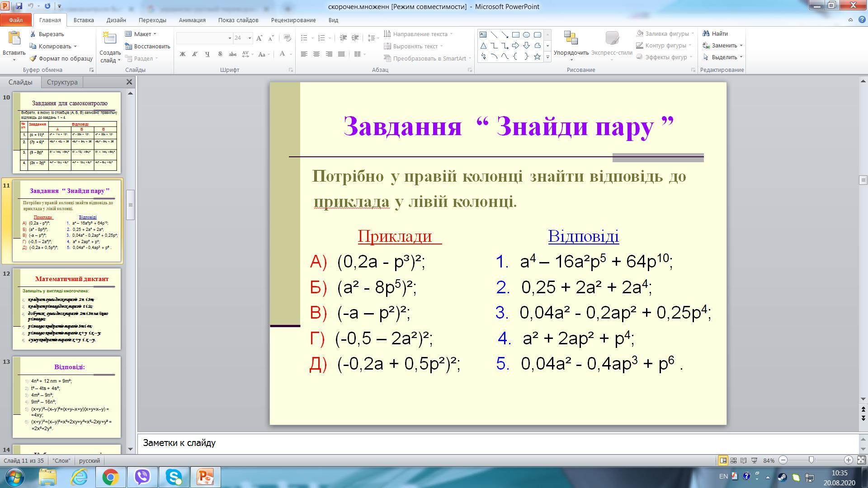Click the Save icon in quick access toolbar

coord(19,6)
